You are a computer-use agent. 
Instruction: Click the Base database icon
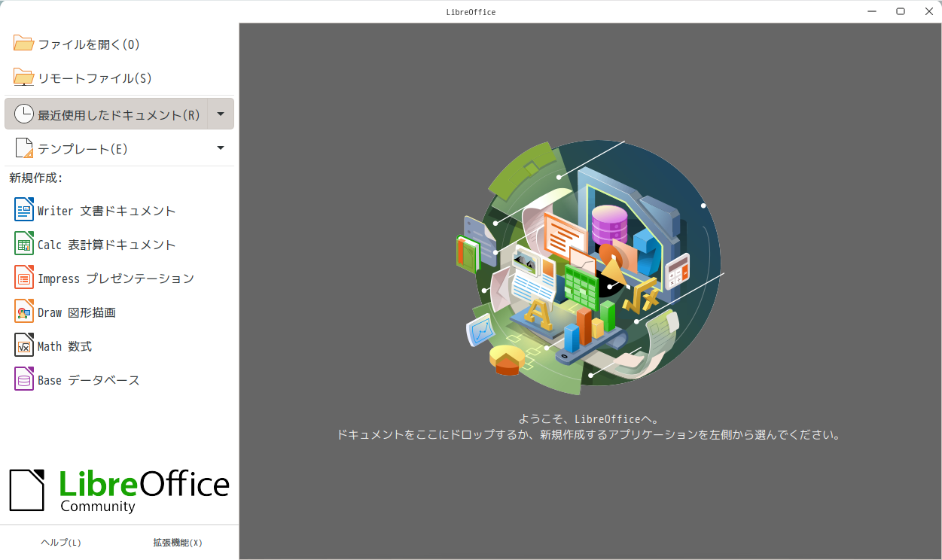click(24, 379)
